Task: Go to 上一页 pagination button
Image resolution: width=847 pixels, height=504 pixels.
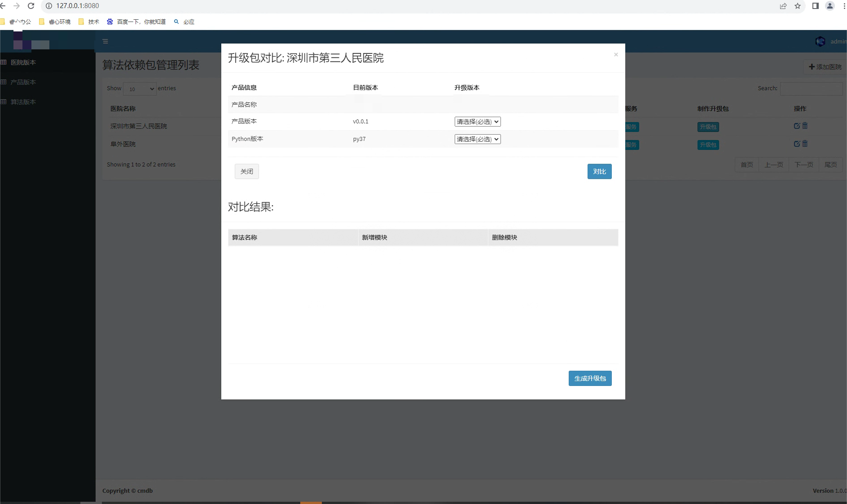Action: point(774,165)
